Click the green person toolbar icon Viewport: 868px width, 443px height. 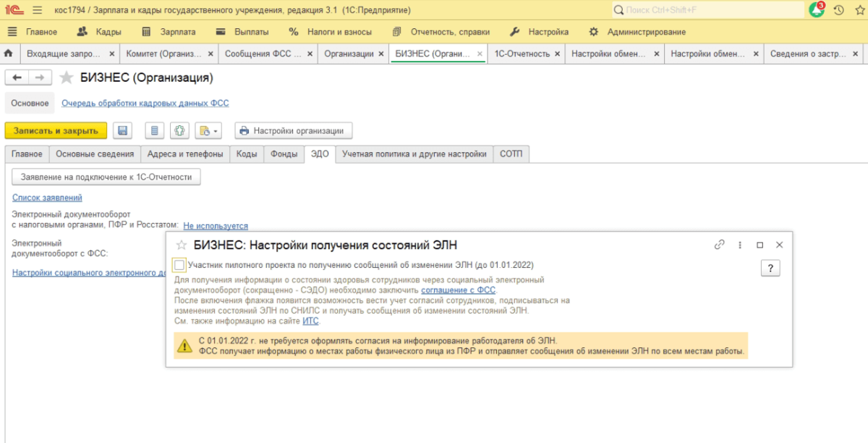tap(179, 131)
